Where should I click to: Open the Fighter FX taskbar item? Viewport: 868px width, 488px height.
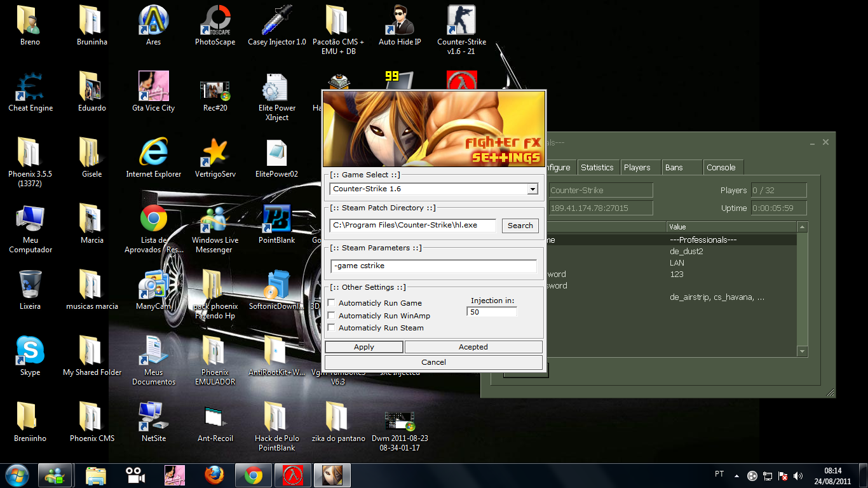(x=332, y=475)
